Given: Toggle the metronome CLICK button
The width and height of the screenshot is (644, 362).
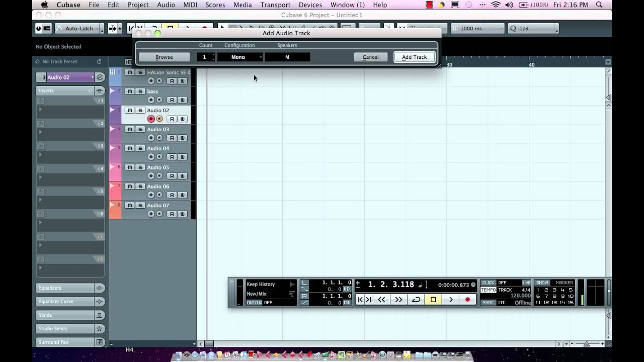Looking at the screenshot, I should (x=489, y=283).
